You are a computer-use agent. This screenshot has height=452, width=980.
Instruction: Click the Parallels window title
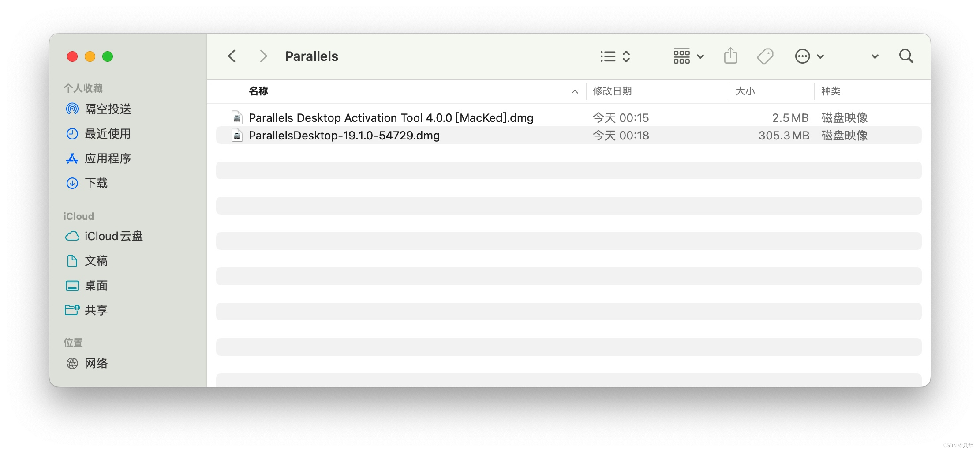coord(311,56)
